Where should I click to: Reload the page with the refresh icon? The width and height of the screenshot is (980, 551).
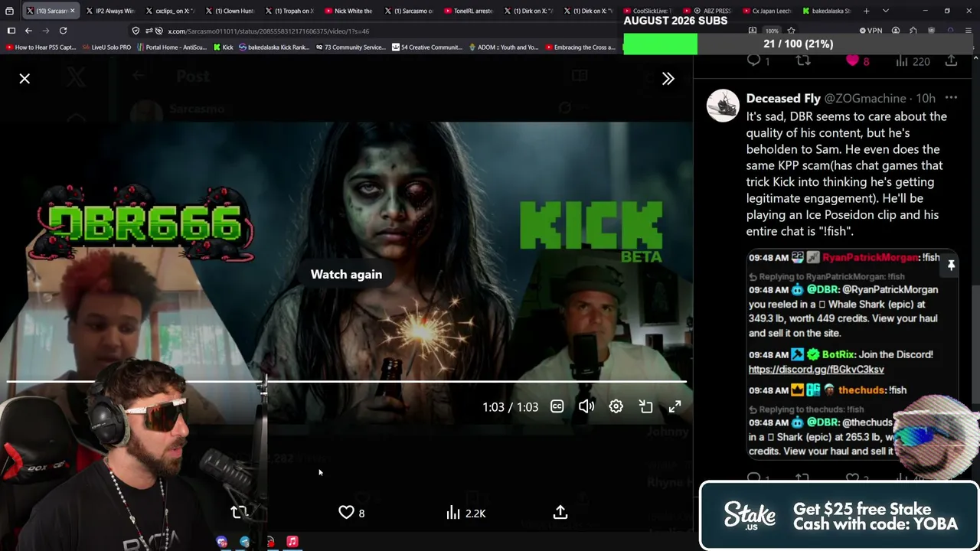pos(63,31)
